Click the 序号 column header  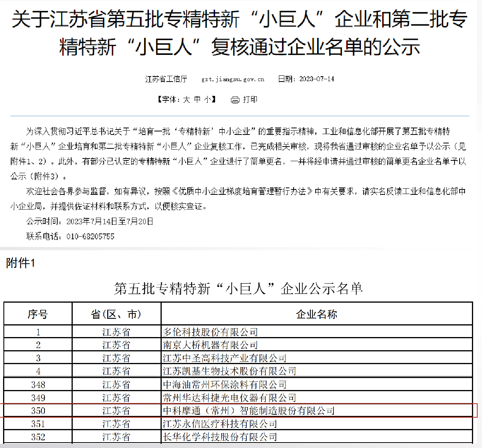click(38, 314)
